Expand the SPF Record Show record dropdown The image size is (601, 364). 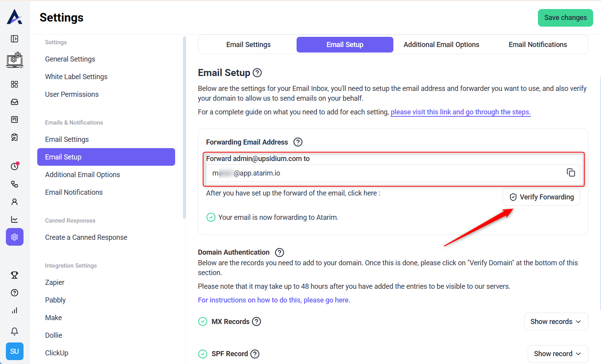pos(558,354)
